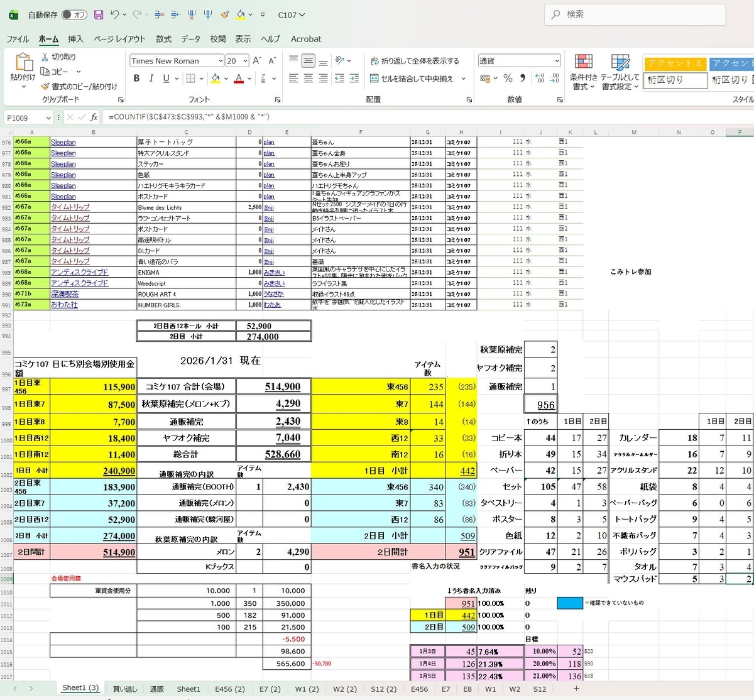Viewport: 754px width, 700px height.
Task: Toggle italic formatting
Action: click(x=151, y=79)
